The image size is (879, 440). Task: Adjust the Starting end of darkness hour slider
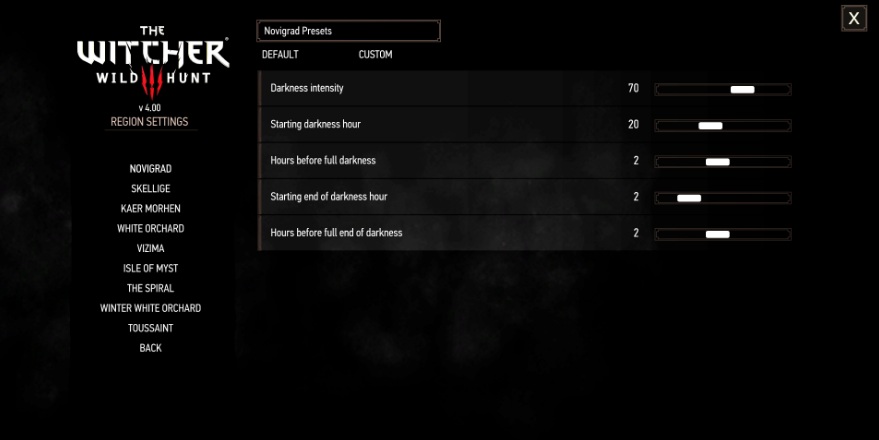[723, 198]
